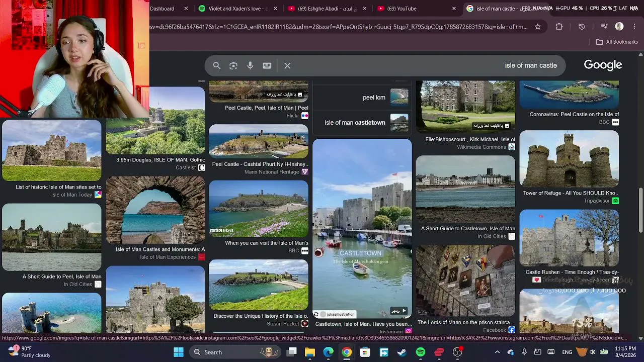Open 'List of historic Isle of Man sites' link
This screenshot has height=362, width=644.
(58, 187)
